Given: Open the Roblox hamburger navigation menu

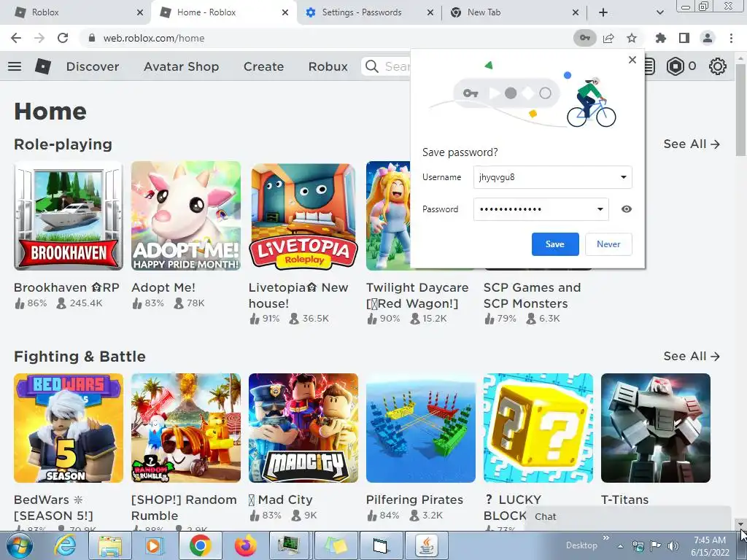Looking at the screenshot, I should pos(15,66).
